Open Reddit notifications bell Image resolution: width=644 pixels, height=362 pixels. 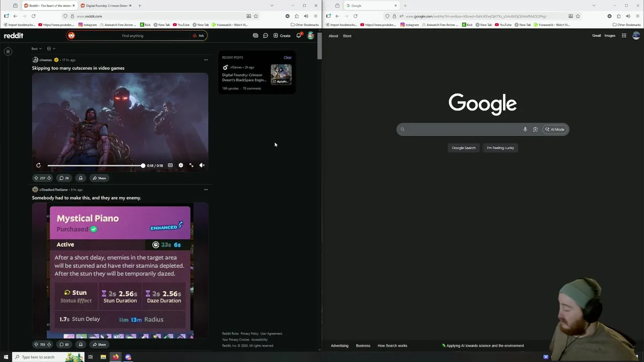(x=299, y=36)
